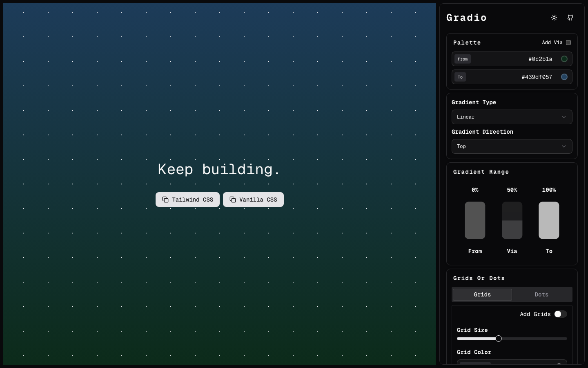Open the Gradient Type dropdown
This screenshot has width=588, height=368.
click(x=512, y=117)
